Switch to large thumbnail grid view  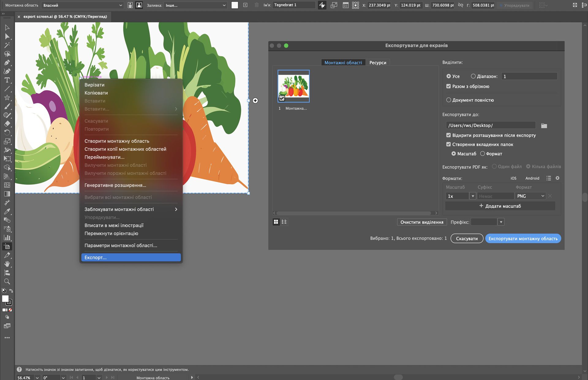pos(276,222)
